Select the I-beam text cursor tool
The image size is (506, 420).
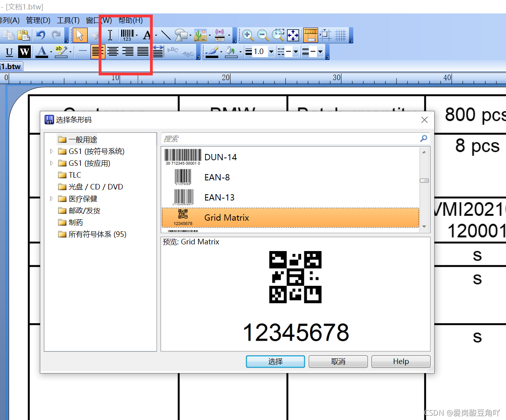110,36
